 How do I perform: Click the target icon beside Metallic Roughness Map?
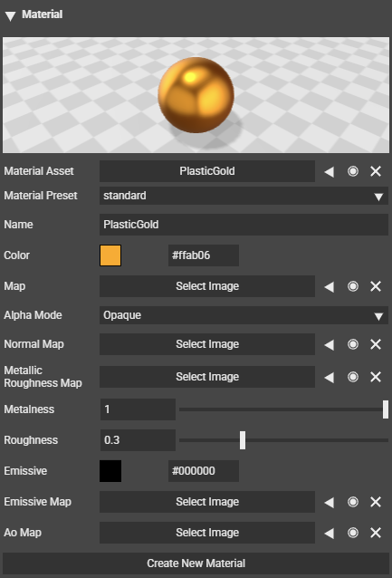coord(353,377)
